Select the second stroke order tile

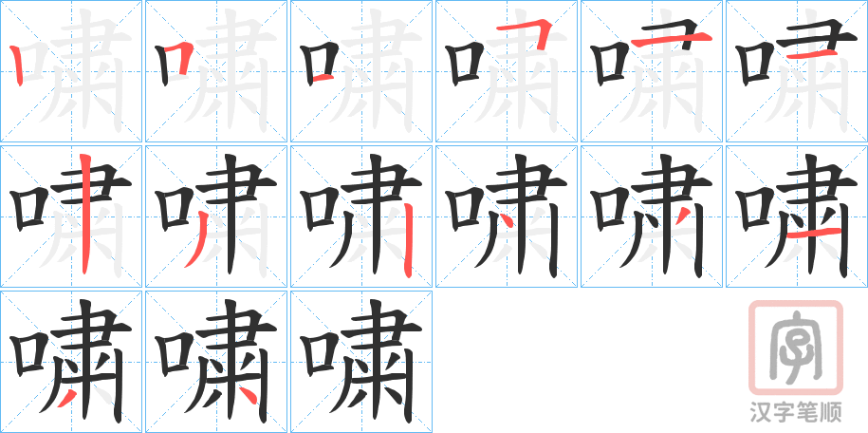(x=216, y=71)
